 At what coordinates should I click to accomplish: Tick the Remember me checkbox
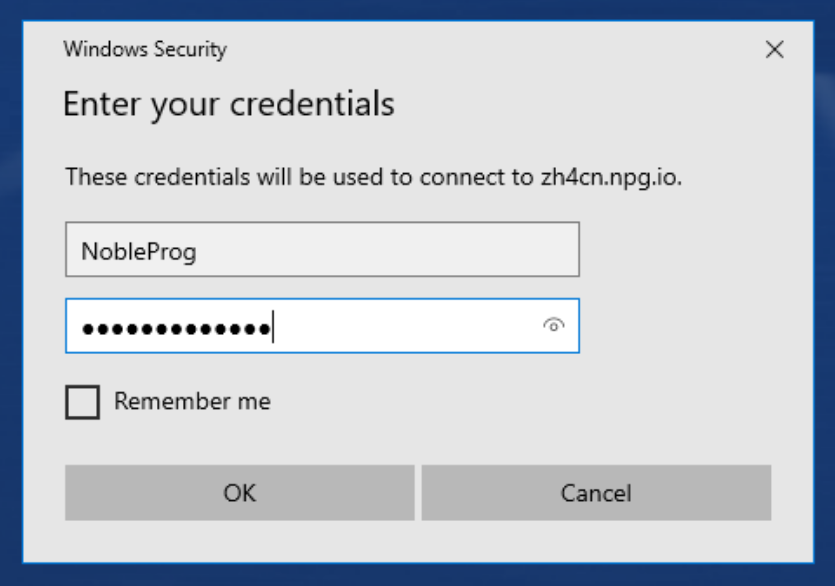(83, 402)
